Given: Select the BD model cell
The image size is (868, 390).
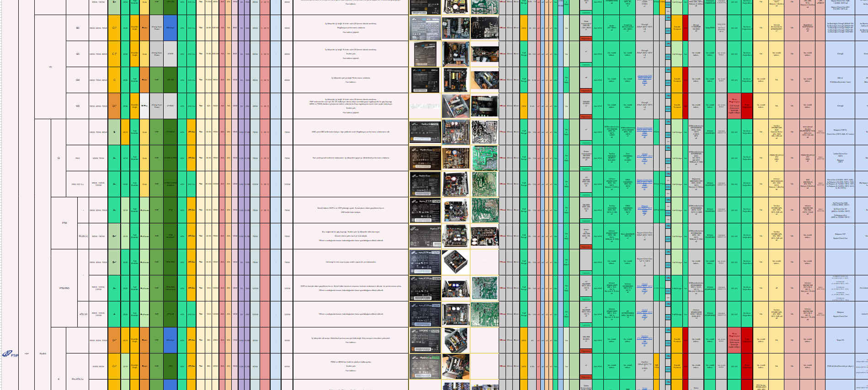Looking at the screenshot, I should pos(78,28).
